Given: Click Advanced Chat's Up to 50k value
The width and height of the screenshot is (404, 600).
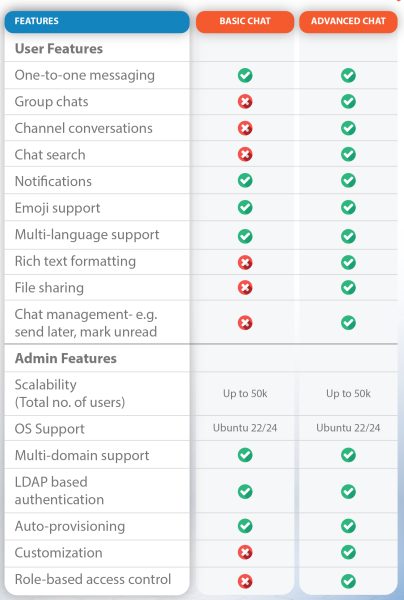Looking at the screenshot, I should click(348, 393).
